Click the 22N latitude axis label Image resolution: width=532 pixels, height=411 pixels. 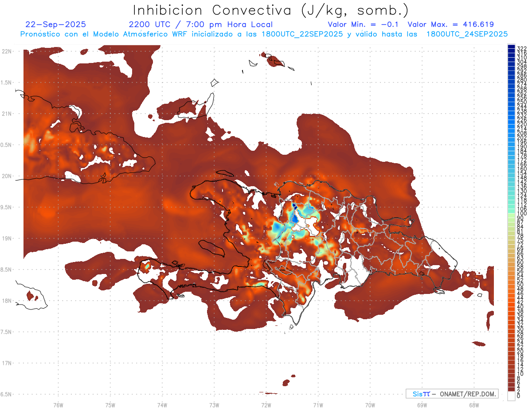7,51
